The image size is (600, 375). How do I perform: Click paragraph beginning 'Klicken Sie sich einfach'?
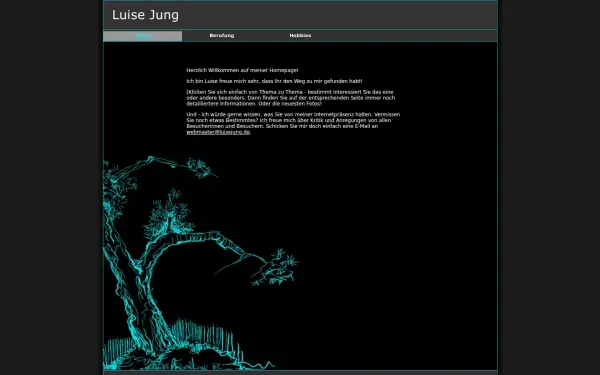(291, 98)
